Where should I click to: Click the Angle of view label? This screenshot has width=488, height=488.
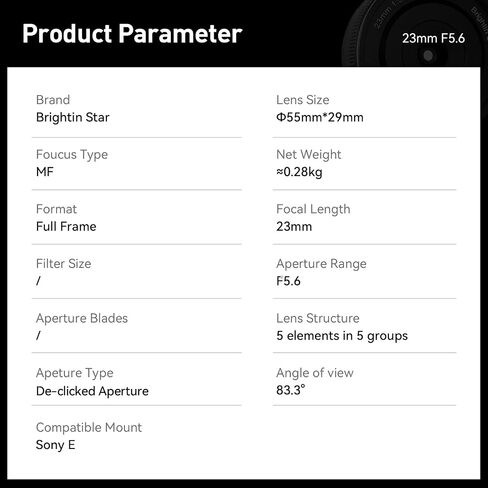(x=315, y=373)
